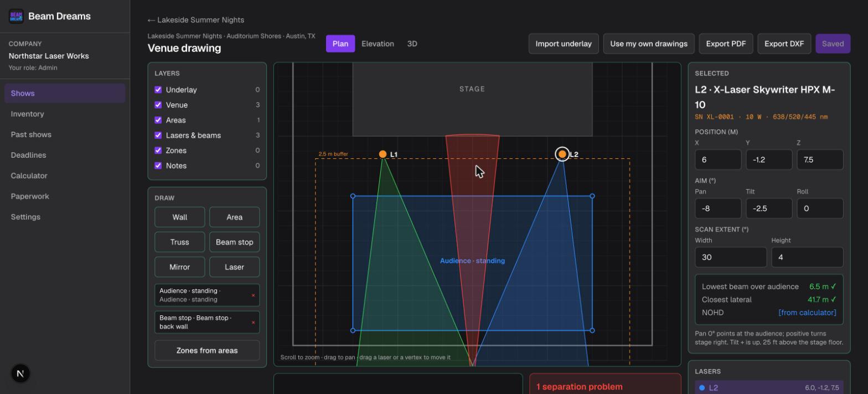Open Settings in the sidebar

65,217
